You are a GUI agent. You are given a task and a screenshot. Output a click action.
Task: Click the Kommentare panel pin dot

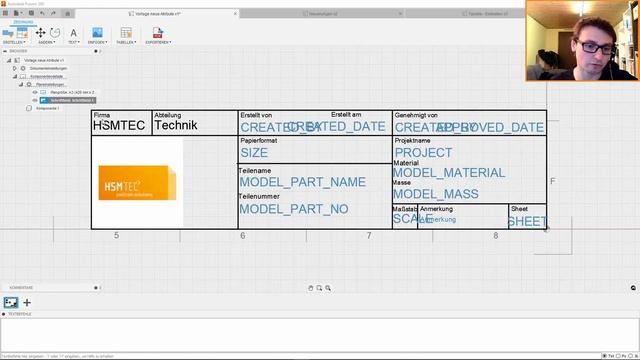pos(96,288)
